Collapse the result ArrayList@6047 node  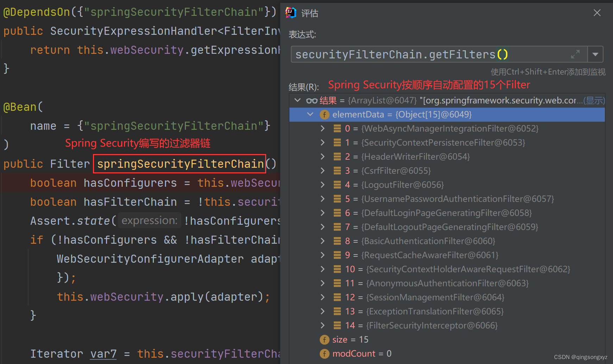pos(298,100)
